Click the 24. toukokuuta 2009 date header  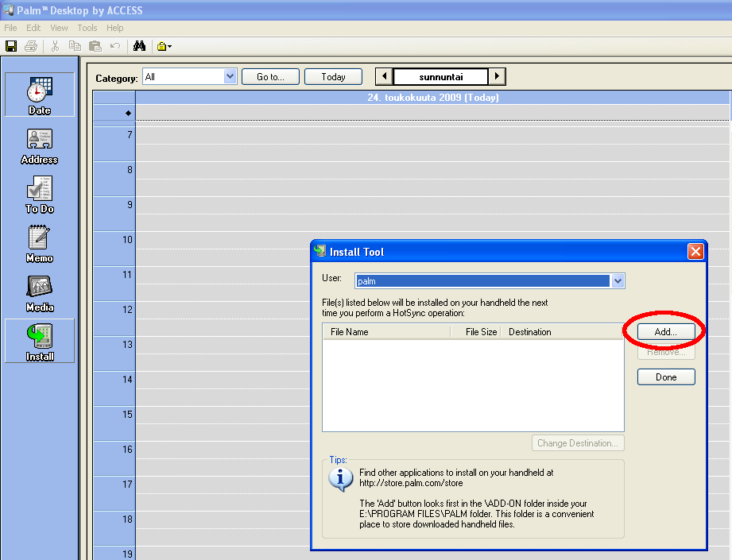point(432,98)
